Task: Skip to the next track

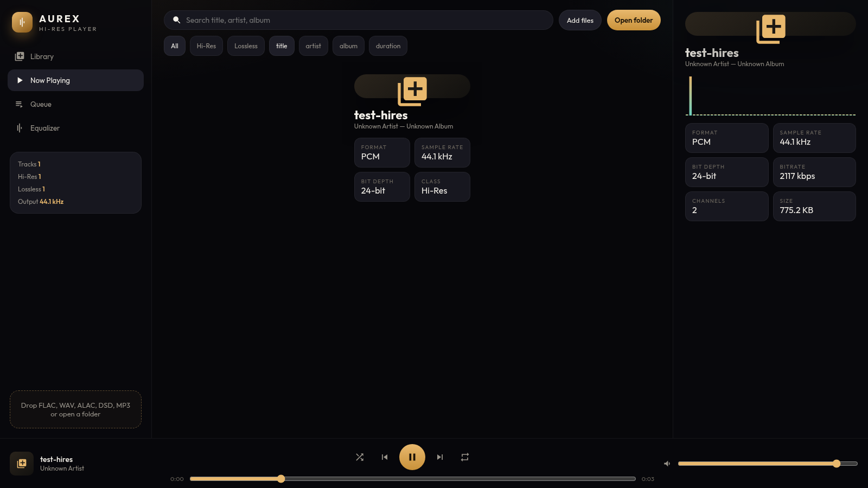Action: tap(440, 457)
